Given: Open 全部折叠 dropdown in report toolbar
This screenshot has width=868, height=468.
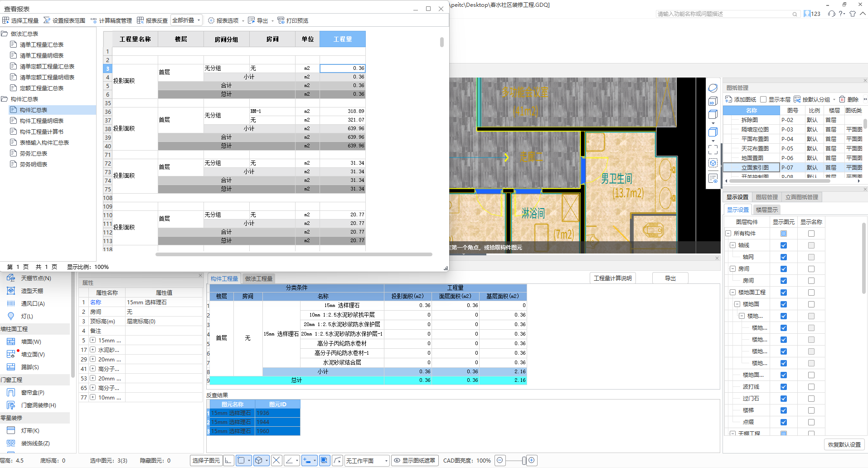Looking at the screenshot, I should pos(187,20).
